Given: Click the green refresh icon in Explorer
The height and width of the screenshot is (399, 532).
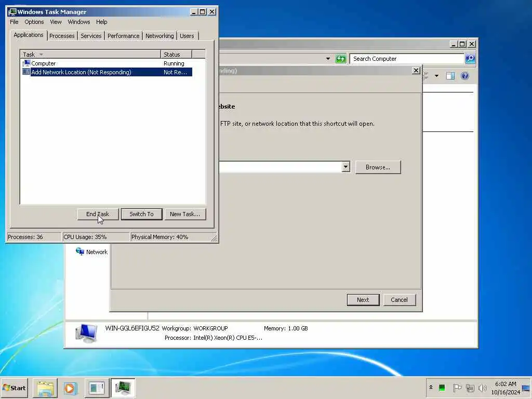Looking at the screenshot, I should pyautogui.click(x=341, y=59).
